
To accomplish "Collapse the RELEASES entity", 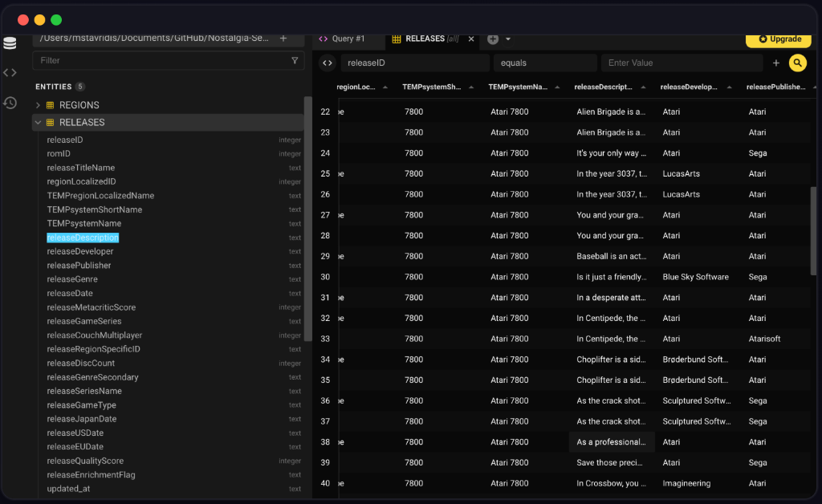I will (38, 123).
